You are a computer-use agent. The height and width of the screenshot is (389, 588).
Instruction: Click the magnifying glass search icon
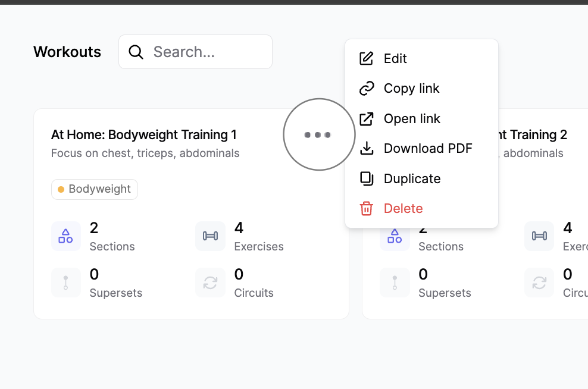(x=136, y=52)
